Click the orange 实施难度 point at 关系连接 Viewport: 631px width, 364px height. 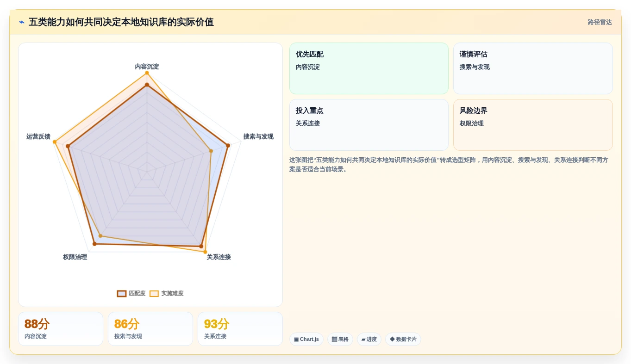(x=205, y=252)
